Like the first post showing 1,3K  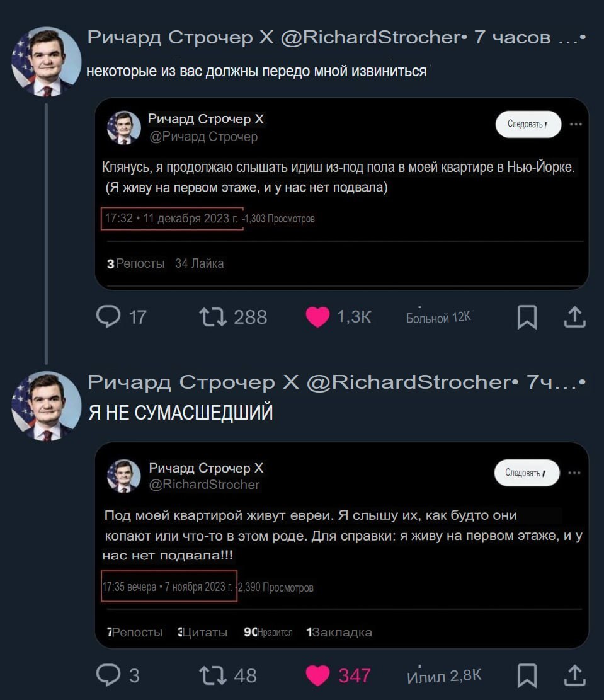click(x=317, y=316)
